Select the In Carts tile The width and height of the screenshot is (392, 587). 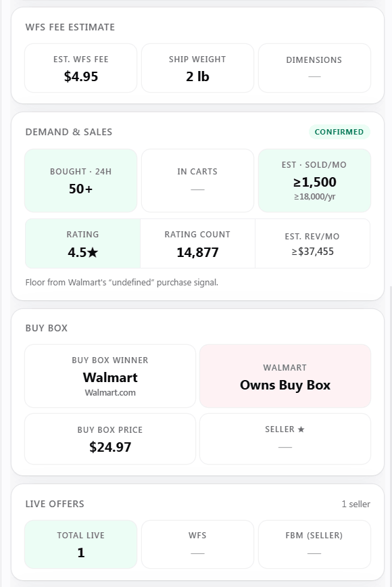point(197,181)
